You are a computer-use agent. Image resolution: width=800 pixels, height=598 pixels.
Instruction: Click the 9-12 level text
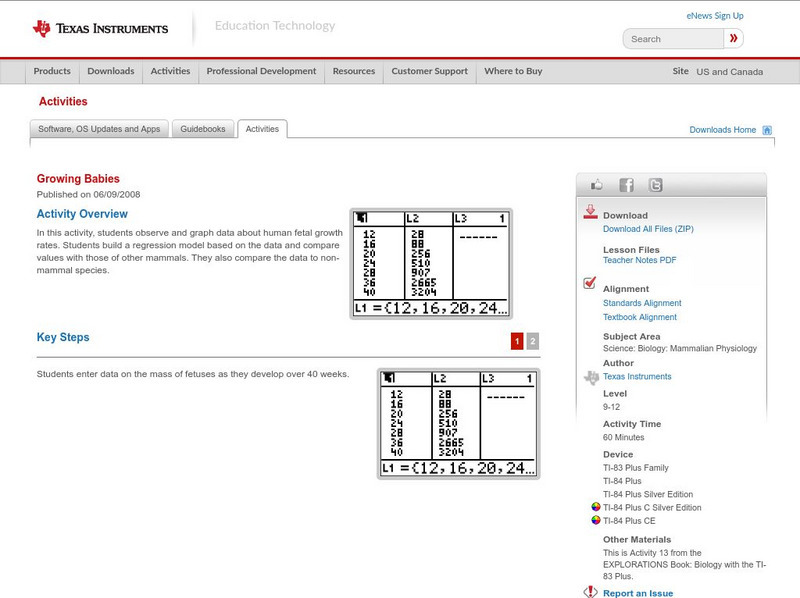[611, 407]
